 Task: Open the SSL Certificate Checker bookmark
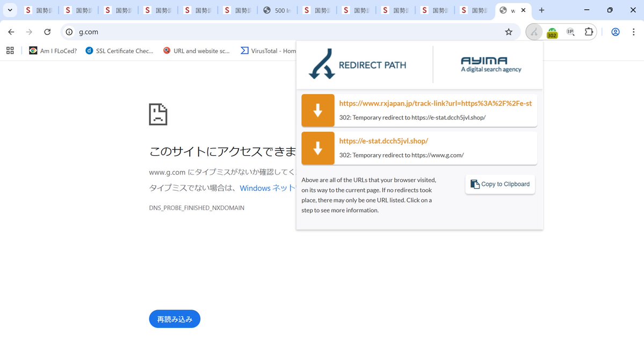pos(119,50)
